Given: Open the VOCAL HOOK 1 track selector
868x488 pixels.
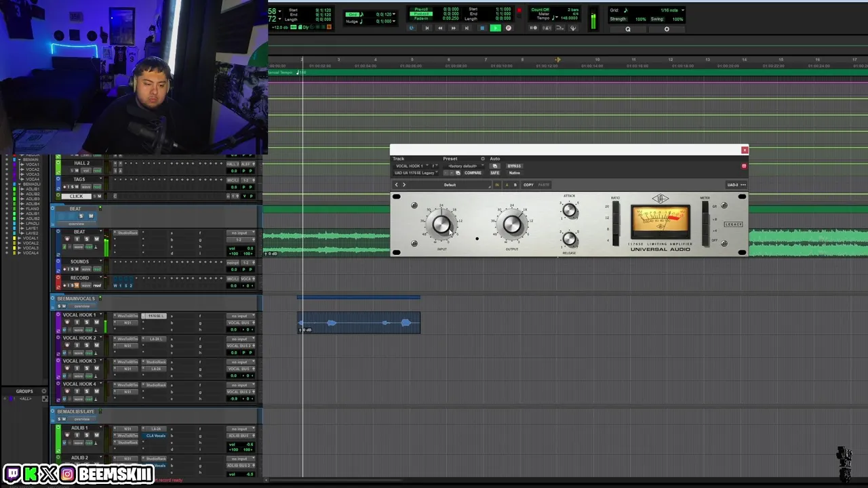Looking at the screenshot, I should 412,166.
